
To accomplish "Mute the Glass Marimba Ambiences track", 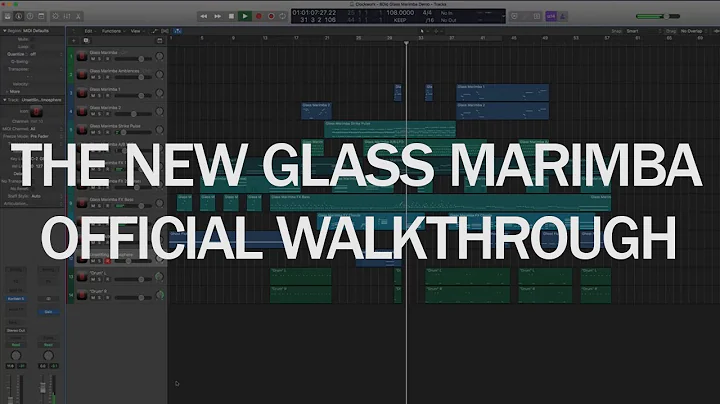I will (93, 77).
